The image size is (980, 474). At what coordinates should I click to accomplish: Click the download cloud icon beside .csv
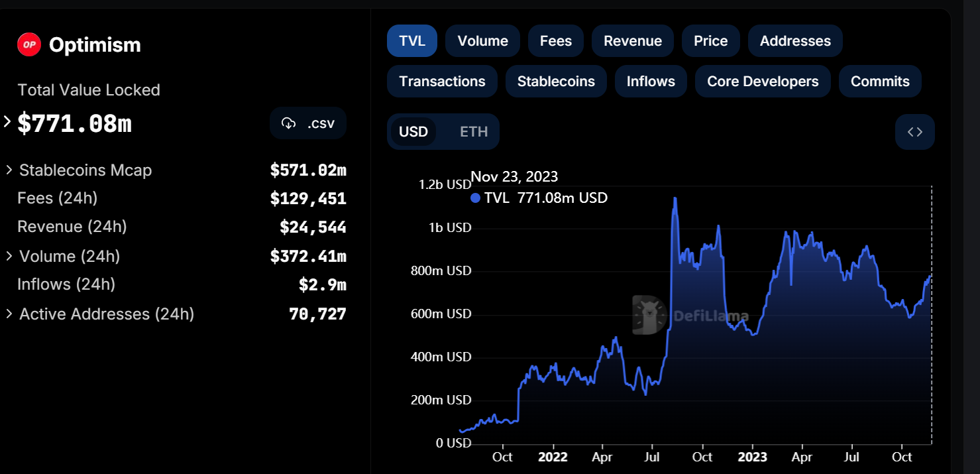(288, 123)
